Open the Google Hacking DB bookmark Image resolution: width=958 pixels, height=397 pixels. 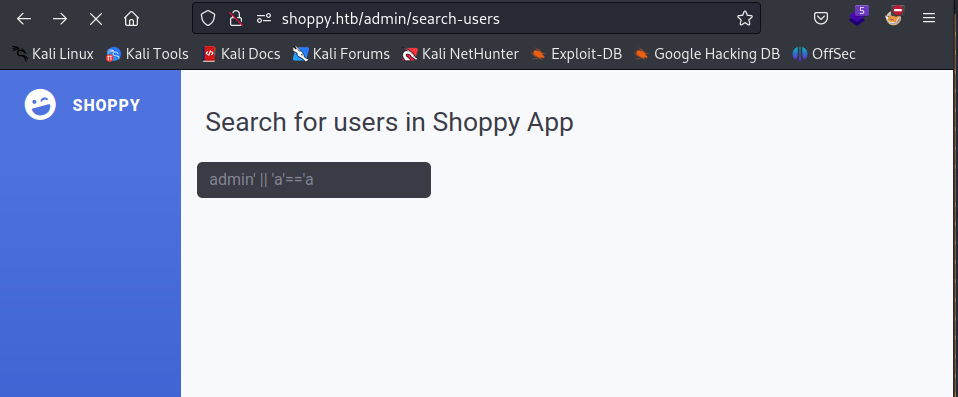[x=707, y=54]
